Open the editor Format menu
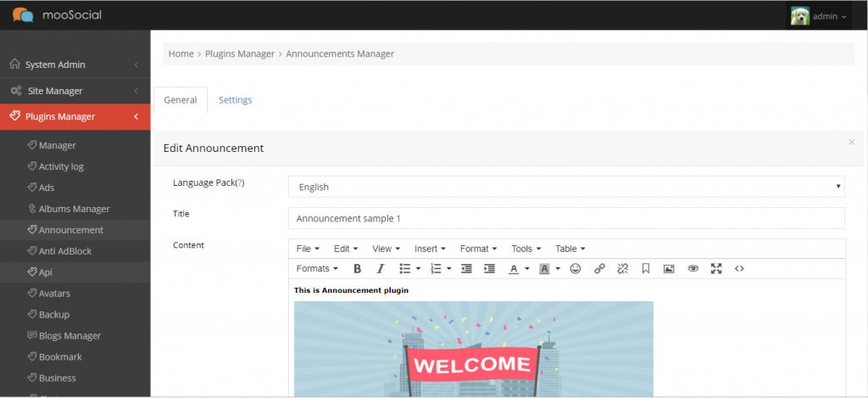This screenshot has height=398, width=868. click(x=478, y=249)
